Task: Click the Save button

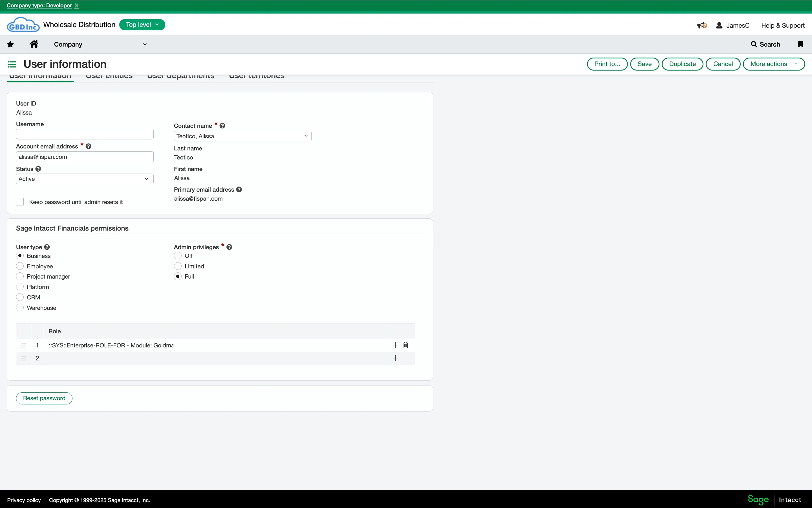Action: click(x=645, y=64)
